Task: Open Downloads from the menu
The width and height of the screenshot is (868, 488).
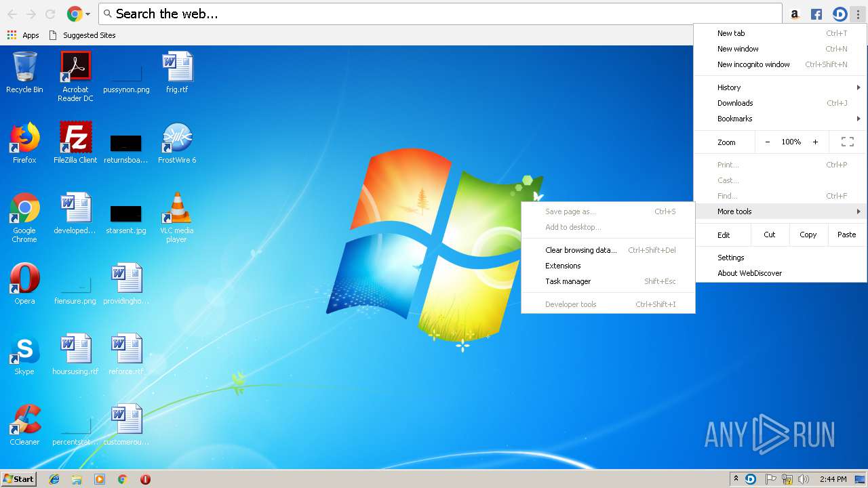Action: pyautogui.click(x=781, y=103)
